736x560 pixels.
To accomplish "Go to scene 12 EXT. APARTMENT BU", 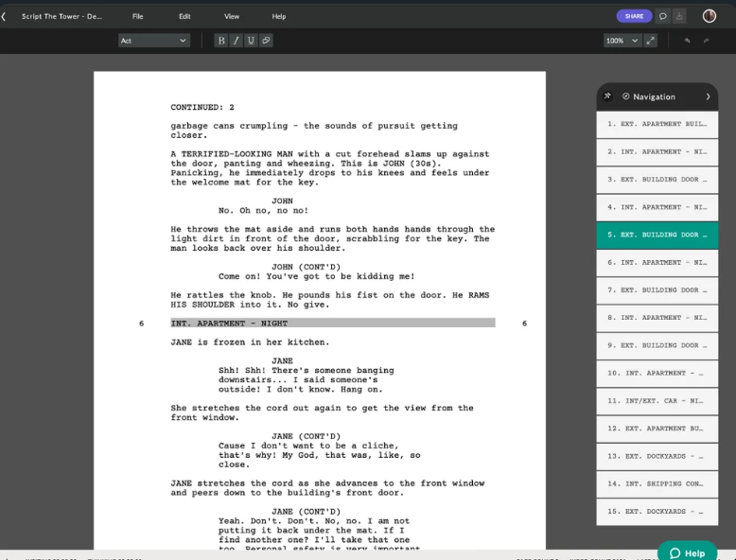I will click(657, 429).
